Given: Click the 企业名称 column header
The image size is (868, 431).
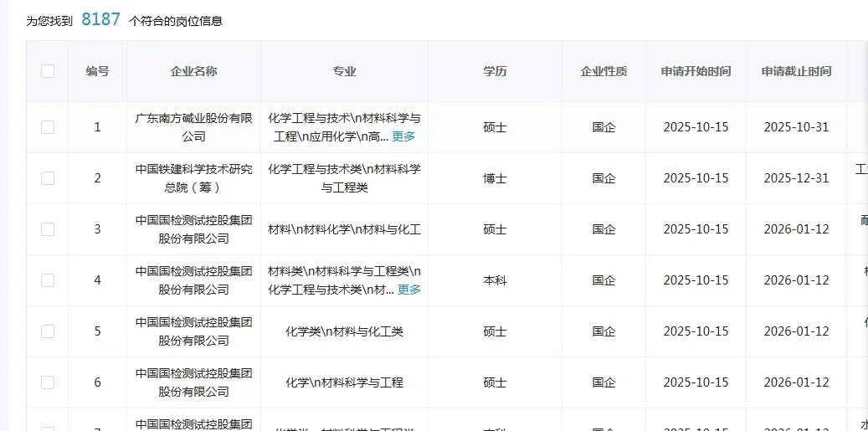Looking at the screenshot, I should pyautogui.click(x=193, y=71).
